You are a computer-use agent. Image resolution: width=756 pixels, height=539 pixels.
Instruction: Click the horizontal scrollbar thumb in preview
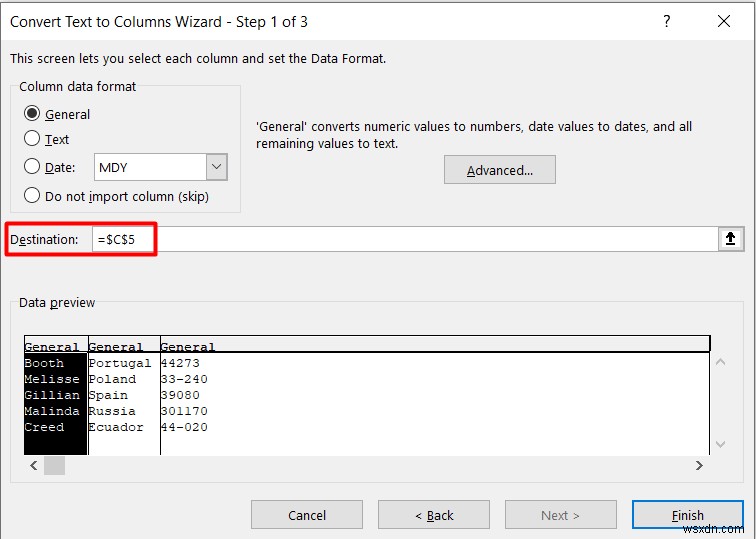(x=54, y=465)
